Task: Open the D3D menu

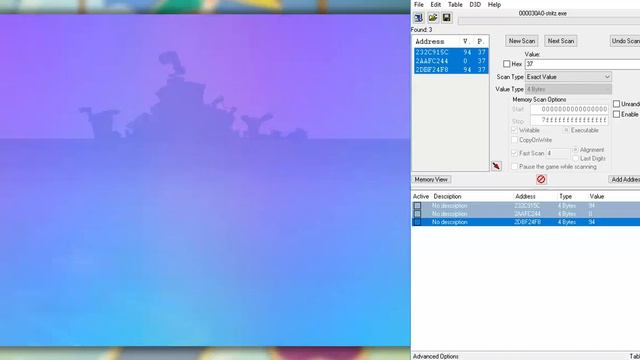Action: click(475, 4)
